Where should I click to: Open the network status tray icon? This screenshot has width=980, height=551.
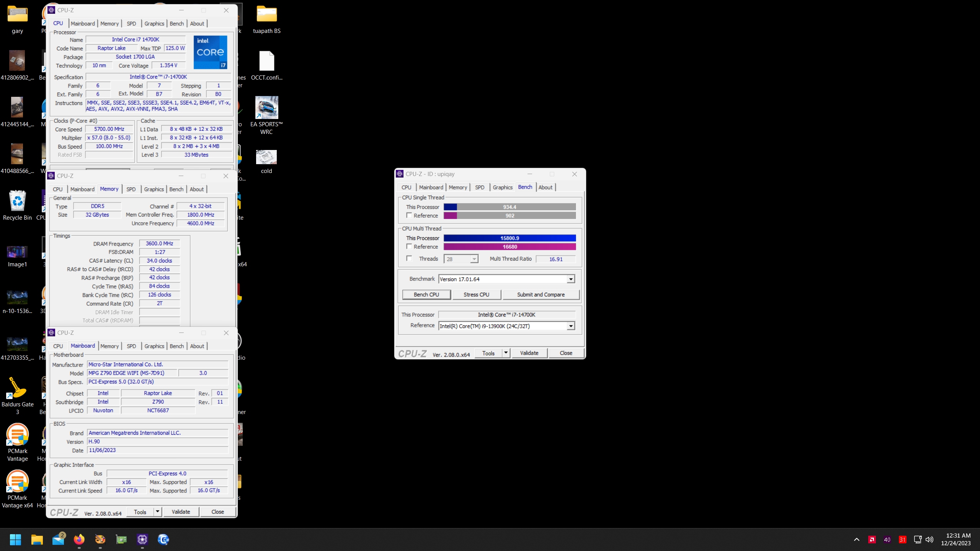pyautogui.click(x=918, y=540)
